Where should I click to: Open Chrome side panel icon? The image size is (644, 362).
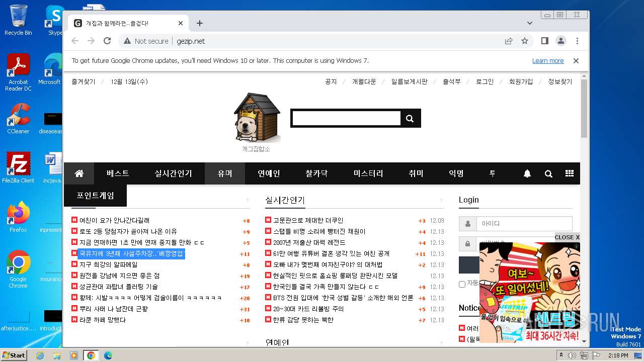545,41
